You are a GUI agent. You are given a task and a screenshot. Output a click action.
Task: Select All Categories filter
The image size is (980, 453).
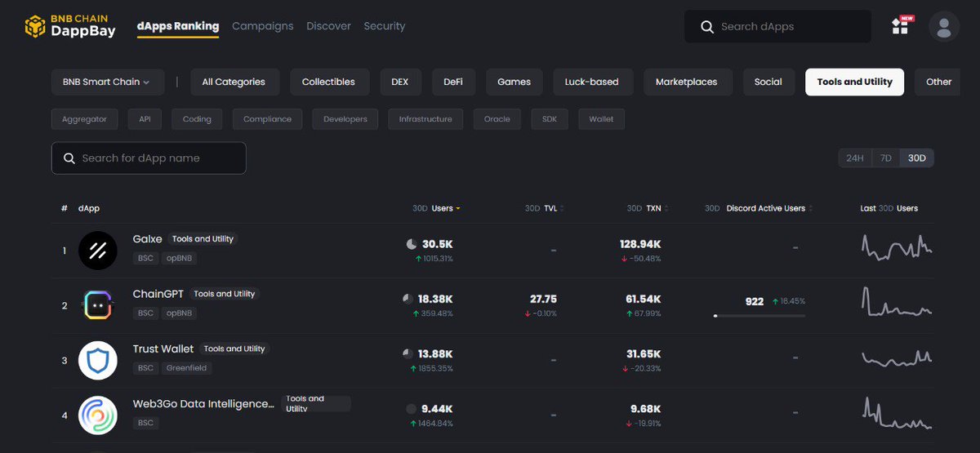tap(234, 82)
